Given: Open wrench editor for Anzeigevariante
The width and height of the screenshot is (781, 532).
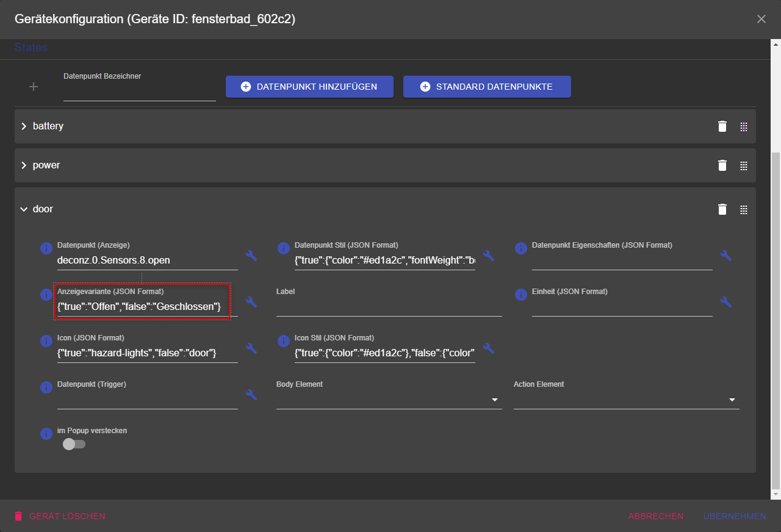Looking at the screenshot, I should coord(251,301).
